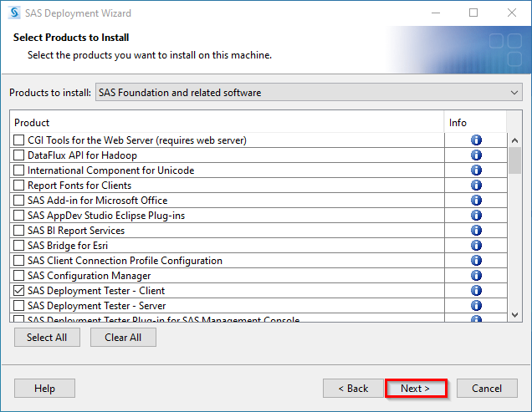Show info for SAS Deployment Tester - Server

[x=476, y=306]
